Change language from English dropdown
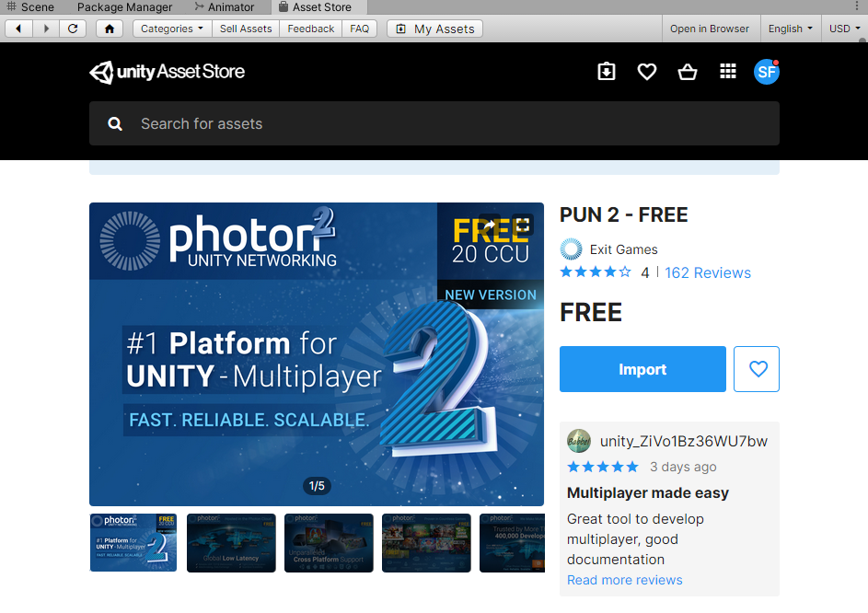Viewport: 868px width, 613px height. click(790, 29)
